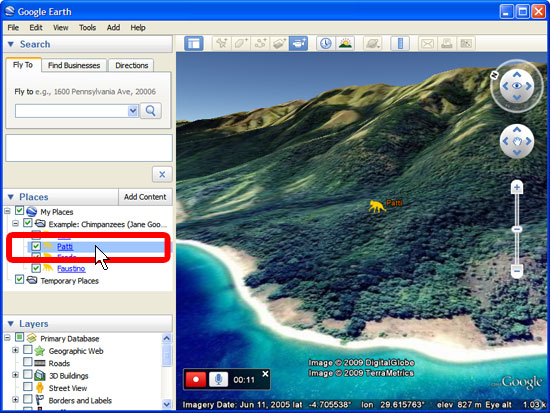The image size is (550, 413).
Task: Click the Add Content button
Action: coord(145,197)
